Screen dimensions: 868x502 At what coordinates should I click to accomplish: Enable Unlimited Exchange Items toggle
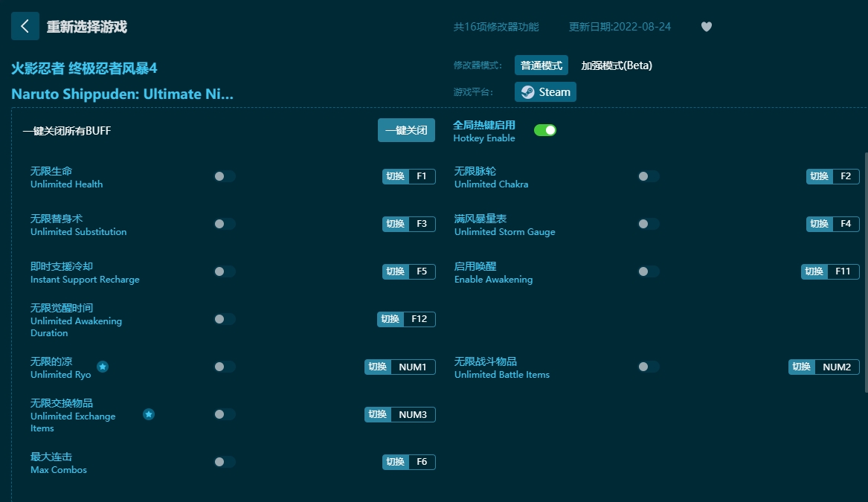point(224,414)
